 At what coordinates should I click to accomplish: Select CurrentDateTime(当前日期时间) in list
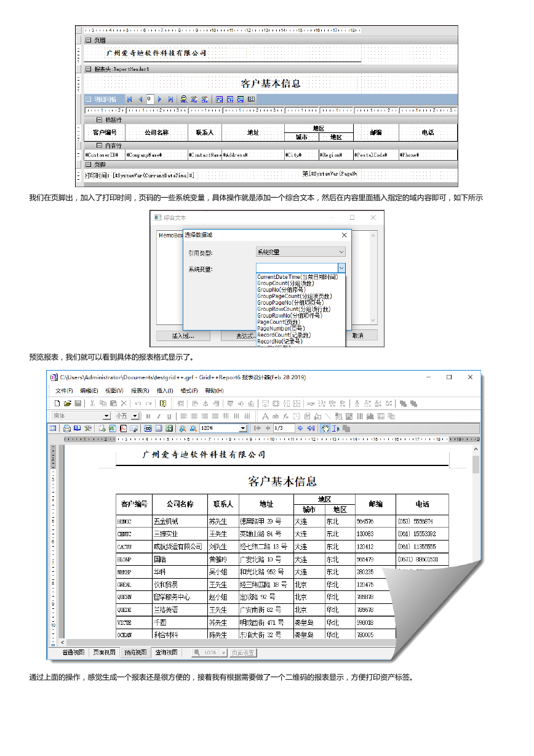(x=298, y=277)
